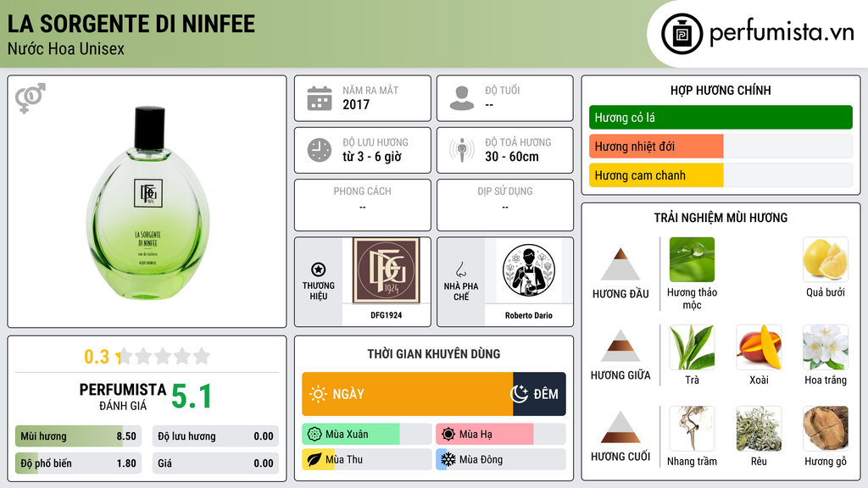Image resolution: width=868 pixels, height=488 pixels.
Task: Click the Mùi hương 8.50 score bar
Action: (78, 436)
